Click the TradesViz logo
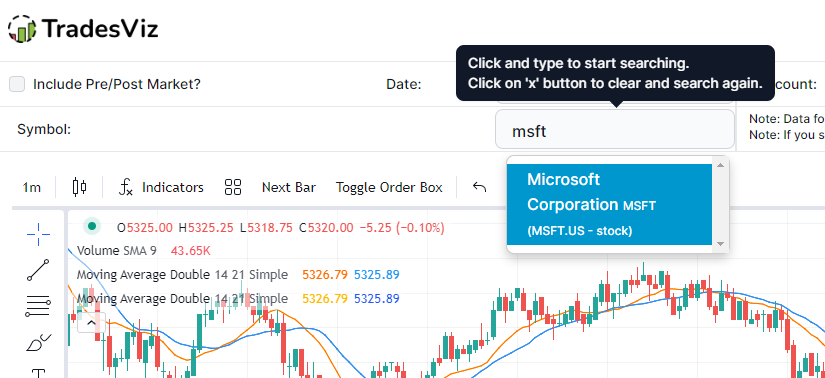 (83, 28)
